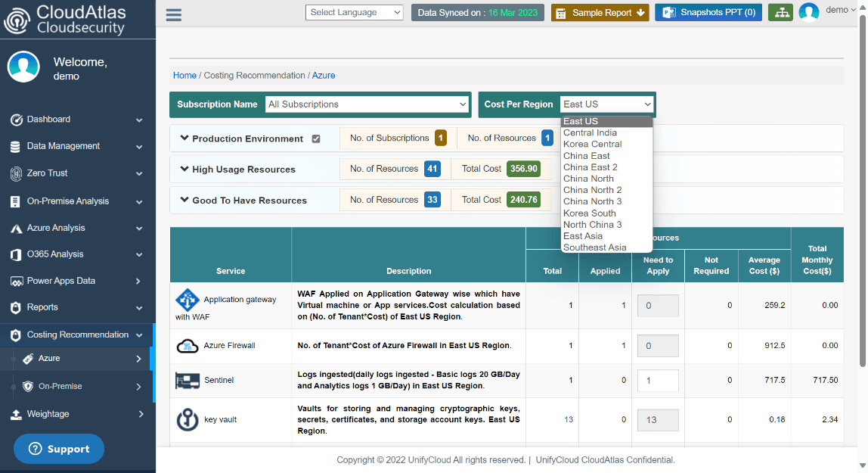Open the Select Language dropdown

point(355,12)
